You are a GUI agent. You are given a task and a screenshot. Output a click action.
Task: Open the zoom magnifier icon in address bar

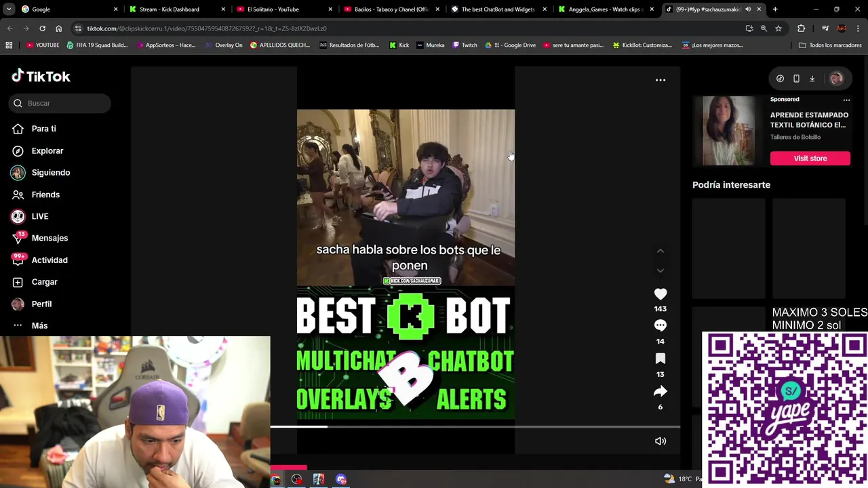point(764,28)
